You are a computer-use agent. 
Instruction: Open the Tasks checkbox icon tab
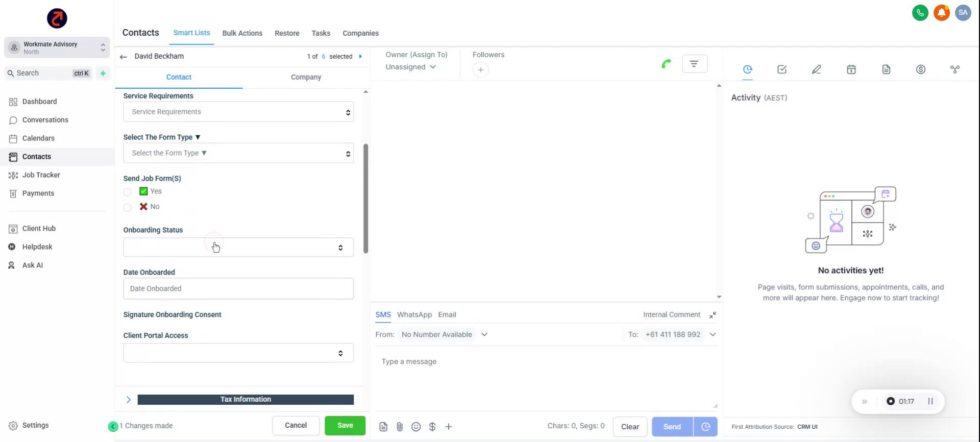[782, 69]
